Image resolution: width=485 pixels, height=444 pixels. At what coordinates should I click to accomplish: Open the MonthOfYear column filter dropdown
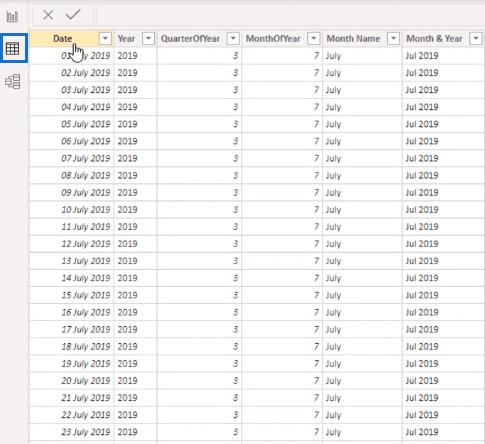tap(314, 39)
